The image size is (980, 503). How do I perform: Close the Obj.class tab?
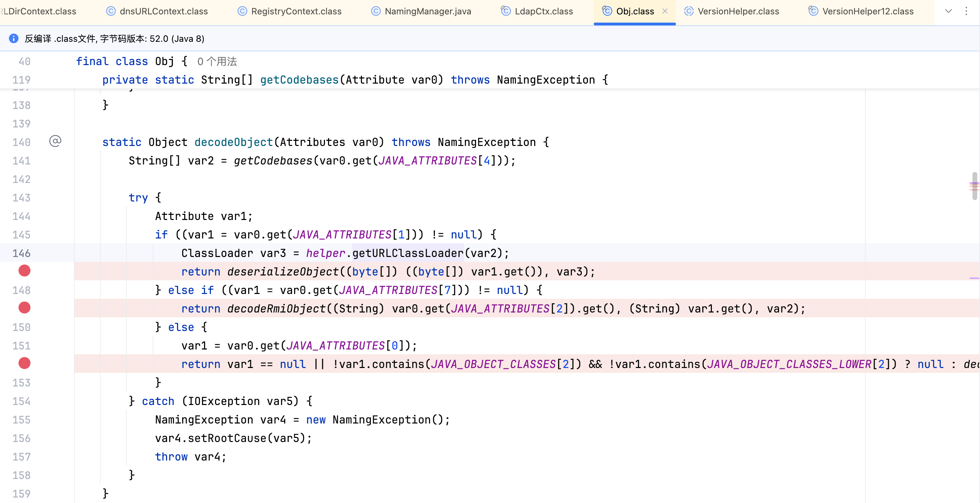click(665, 11)
